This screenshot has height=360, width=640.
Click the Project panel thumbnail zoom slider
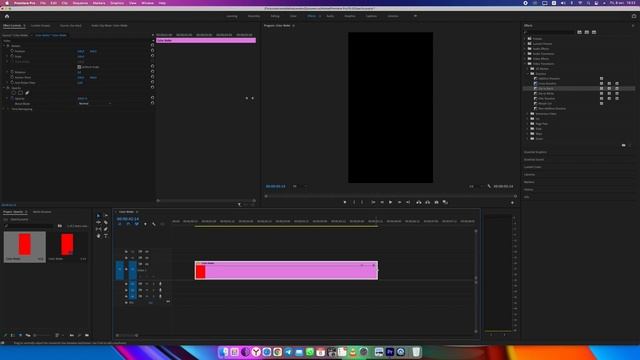click(43, 335)
